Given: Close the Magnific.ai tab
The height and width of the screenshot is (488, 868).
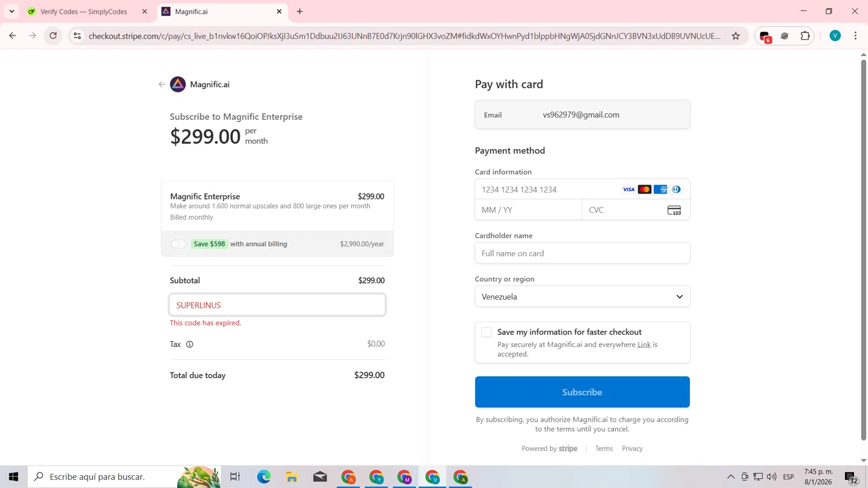Looking at the screenshot, I should pyautogui.click(x=279, y=12).
